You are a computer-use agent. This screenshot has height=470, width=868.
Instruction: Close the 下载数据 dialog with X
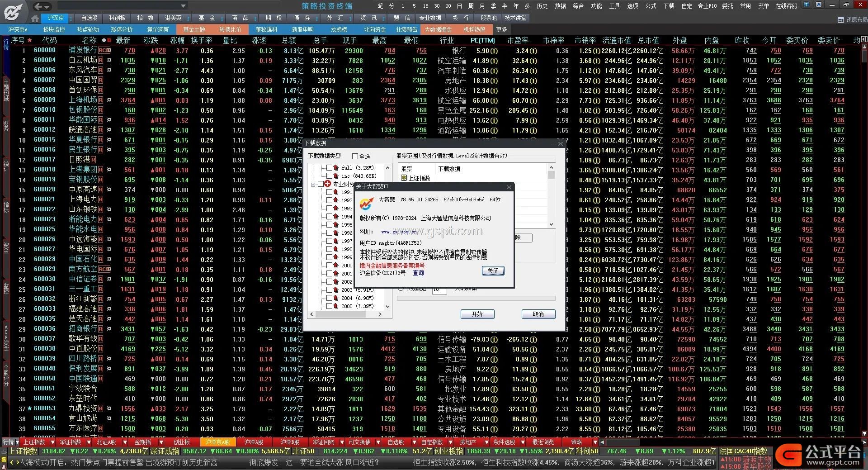click(561, 143)
